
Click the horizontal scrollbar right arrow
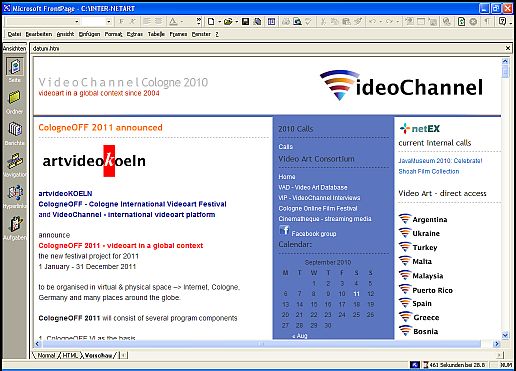(497, 344)
